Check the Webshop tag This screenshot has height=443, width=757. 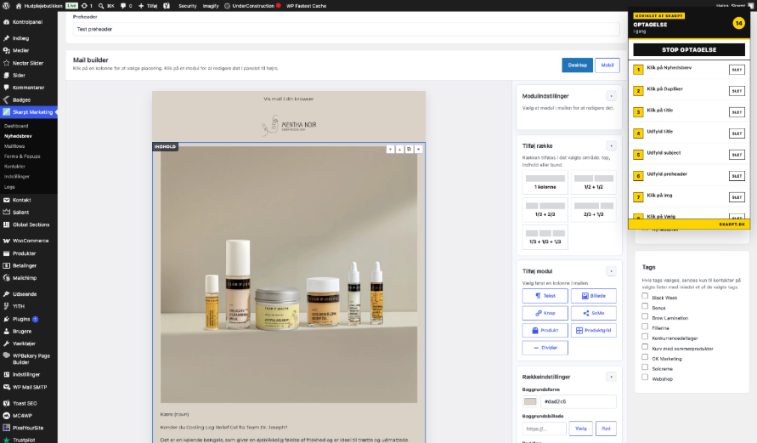tap(645, 377)
